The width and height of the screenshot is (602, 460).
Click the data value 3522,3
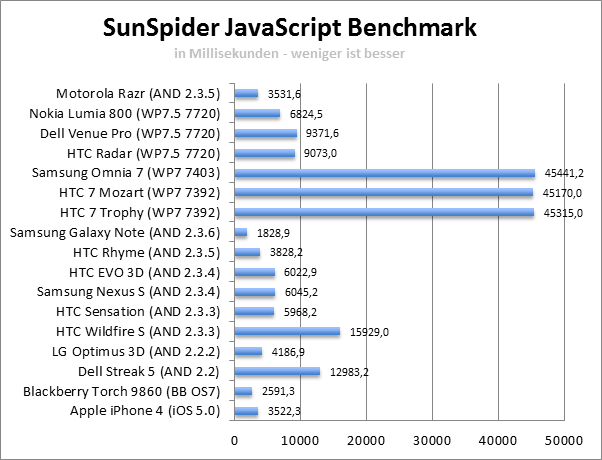click(284, 411)
